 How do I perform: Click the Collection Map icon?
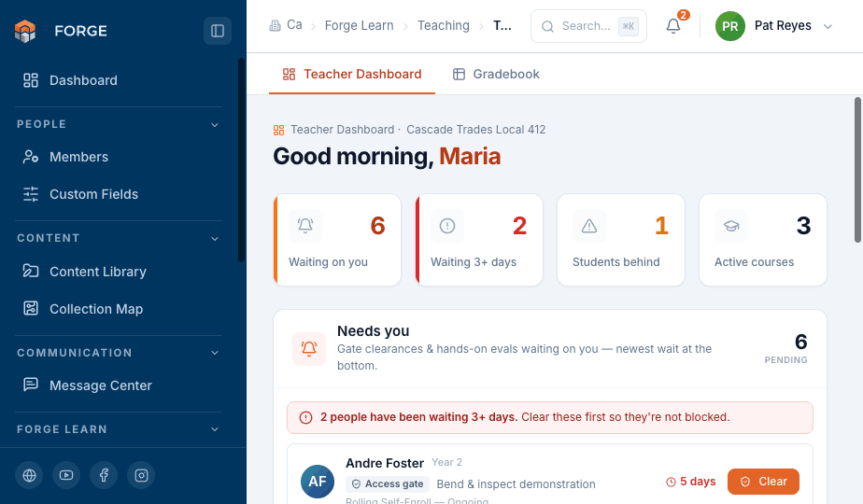coord(31,308)
